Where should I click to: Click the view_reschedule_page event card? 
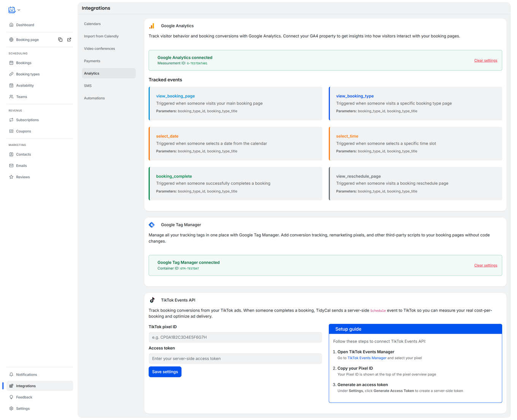click(x=416, y=184)
